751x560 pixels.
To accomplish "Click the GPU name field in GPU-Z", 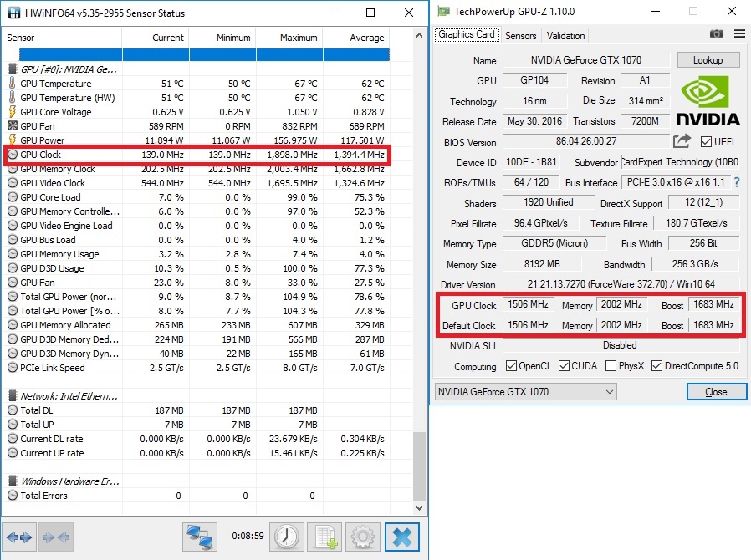I will click(585, 60).
